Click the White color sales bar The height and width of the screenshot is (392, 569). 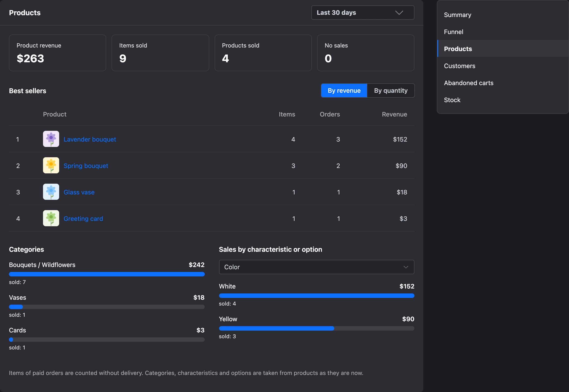[317, 296]
